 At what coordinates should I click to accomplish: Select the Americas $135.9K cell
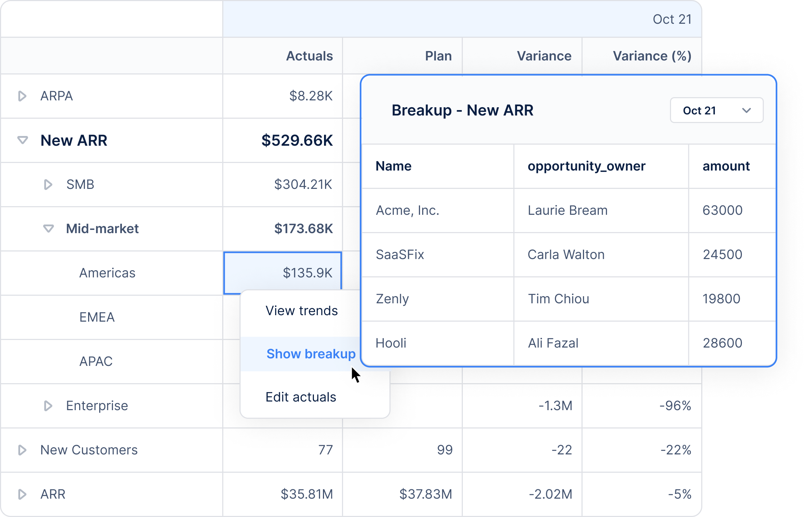(282, 273)
